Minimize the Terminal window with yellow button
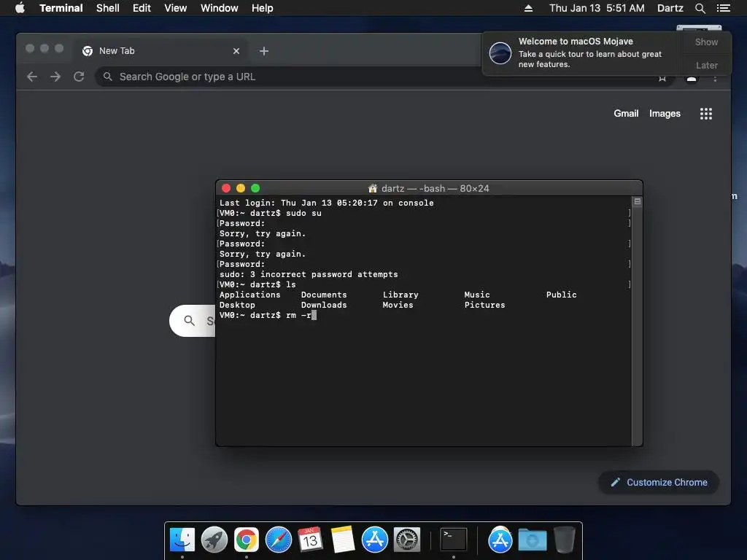Image resolution: width=747 pixels, height=560 pixels. 241,189
